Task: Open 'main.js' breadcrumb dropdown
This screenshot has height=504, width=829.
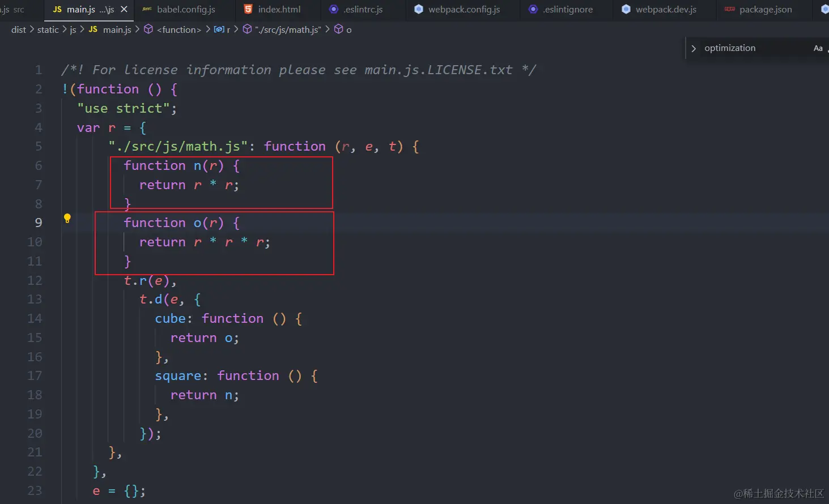Action: click(117, 29)
